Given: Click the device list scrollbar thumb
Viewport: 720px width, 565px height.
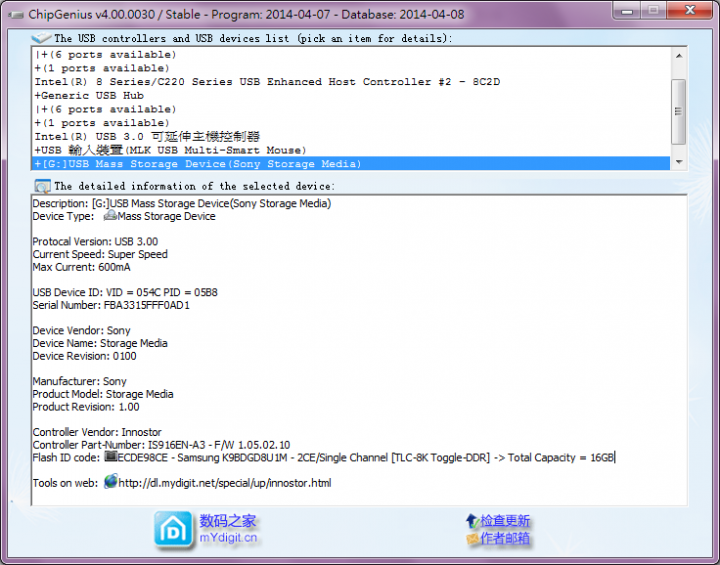Looking at the screenshot, I should [679, 112].
